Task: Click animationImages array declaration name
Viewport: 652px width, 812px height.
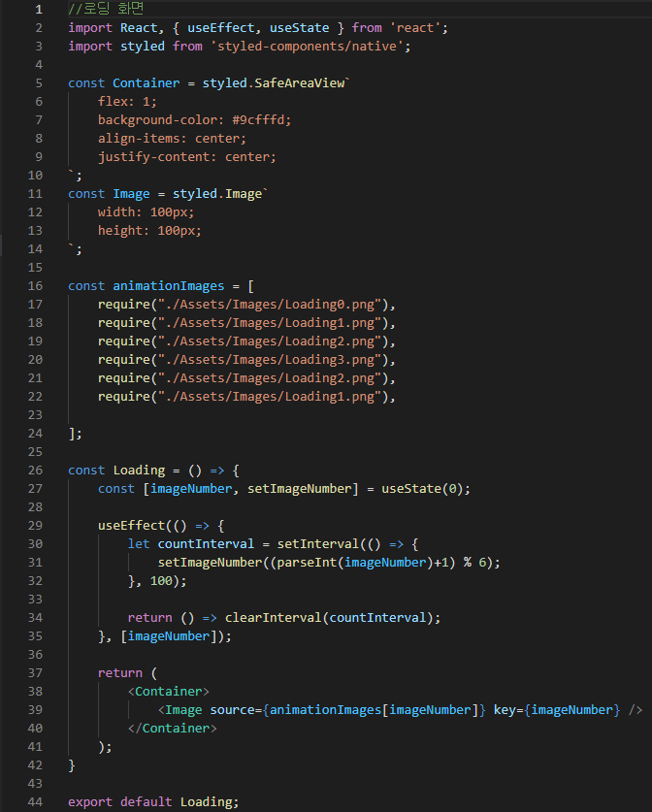Action: click(169, 286)
